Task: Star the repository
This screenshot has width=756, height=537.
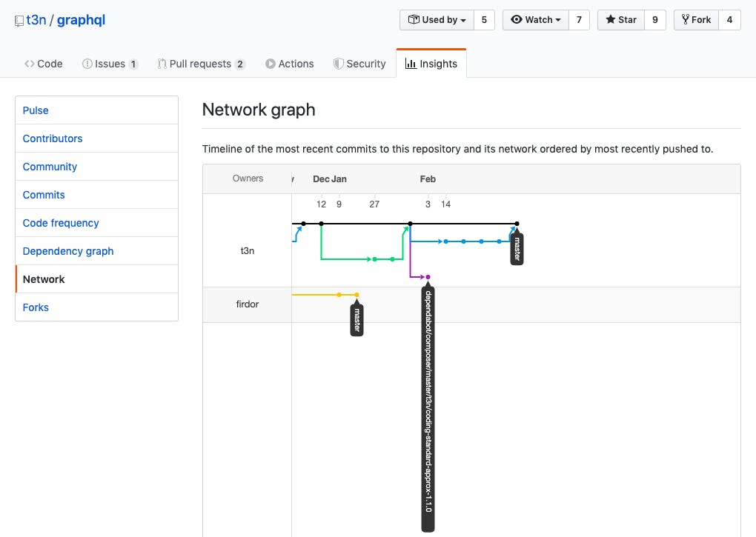Action: click(x=621, y=20)
